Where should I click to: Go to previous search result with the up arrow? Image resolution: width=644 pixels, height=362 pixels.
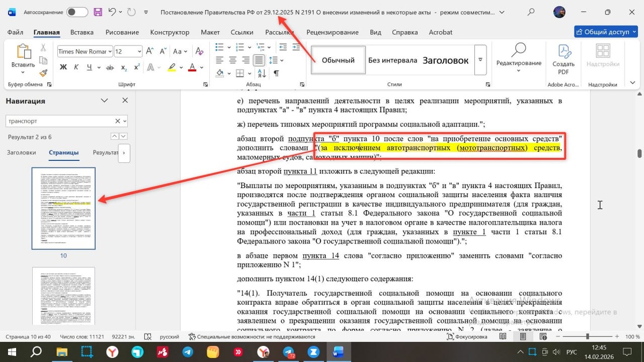click(x=114, y=137)
